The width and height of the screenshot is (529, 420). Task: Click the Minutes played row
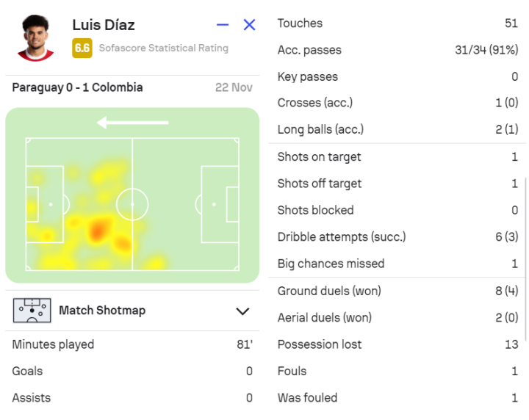coord(132,344)
